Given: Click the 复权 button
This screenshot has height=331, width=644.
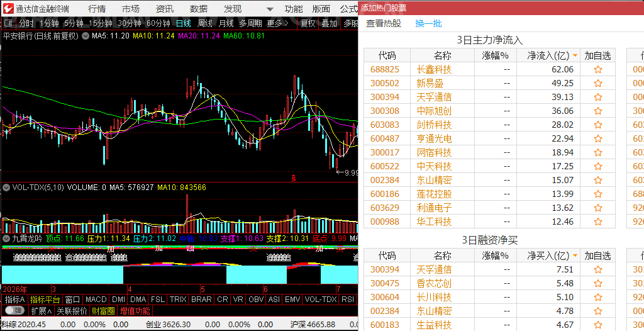Looking at the screenshot, I should (308, 23).
